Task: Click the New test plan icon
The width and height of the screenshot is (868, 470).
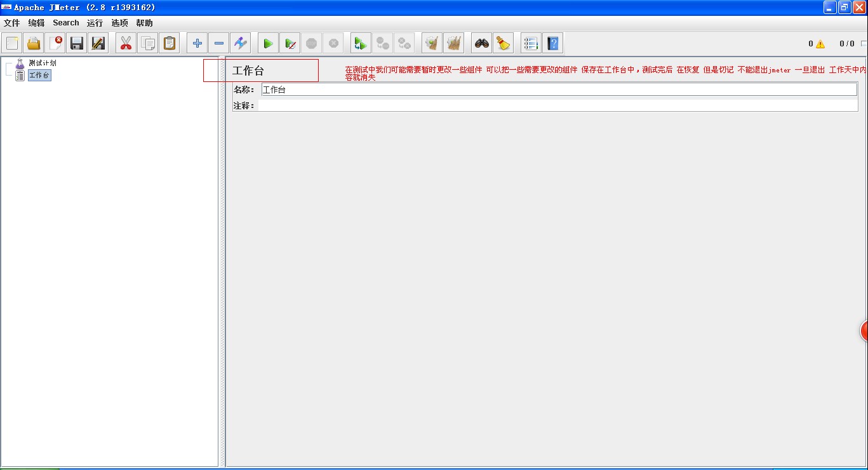Action: click(12, 43)
